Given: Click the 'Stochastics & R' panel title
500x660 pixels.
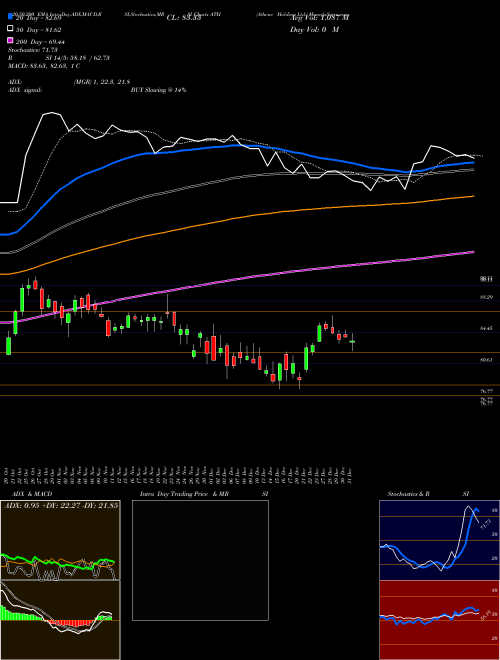Looking at the screenshot, I should click(x=409, y=494).
